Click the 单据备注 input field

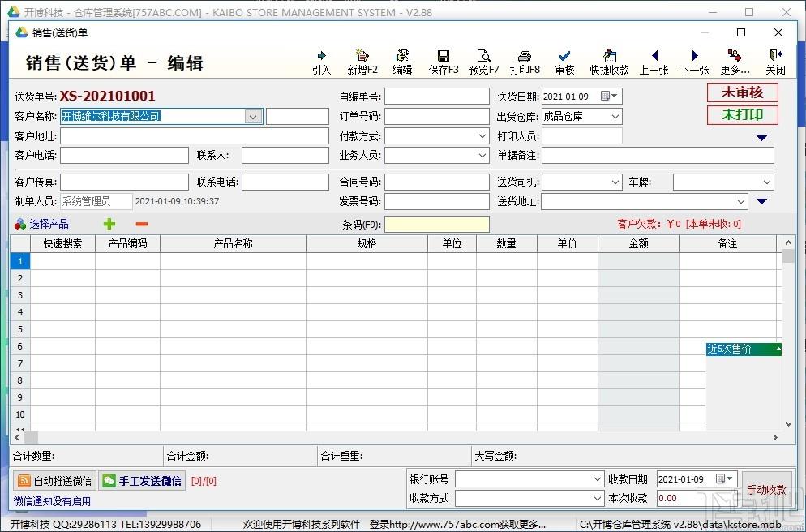(x=658, y=155)
